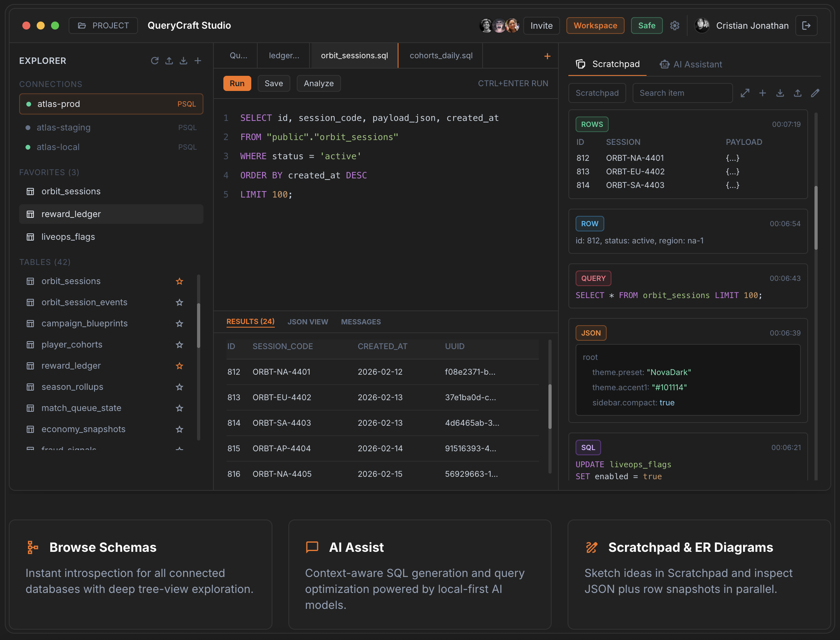The height and width of the screenshot is (640, 840).
Task: Click the Scratchpad download icon
Action: pyautogui.click(x=780, y=93)
